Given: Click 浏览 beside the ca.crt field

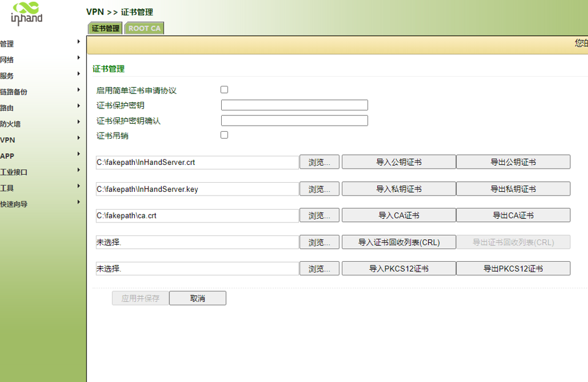Looking at the screenshot, I should (318, 215).
